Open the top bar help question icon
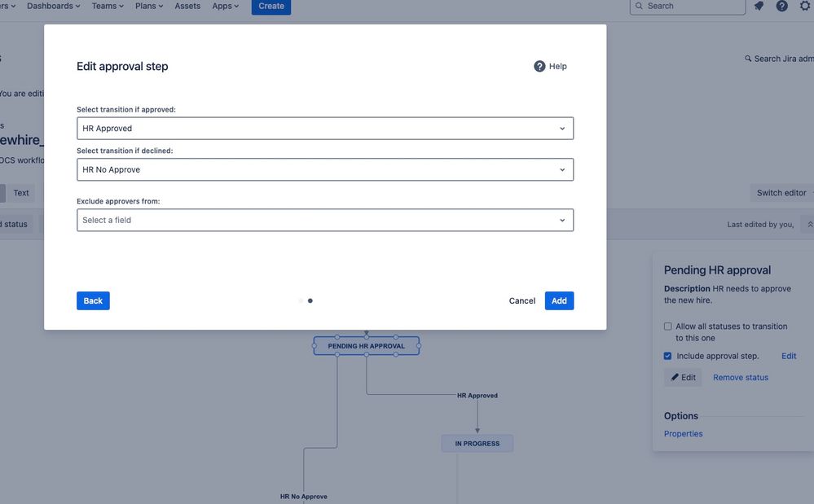This screenshot has height=504, width=814. (781, 7)
